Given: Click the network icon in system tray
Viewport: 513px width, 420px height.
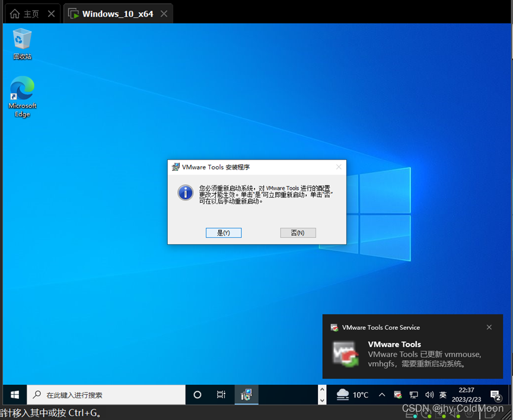Looking at the screenshot, I should tap(413, 394).
